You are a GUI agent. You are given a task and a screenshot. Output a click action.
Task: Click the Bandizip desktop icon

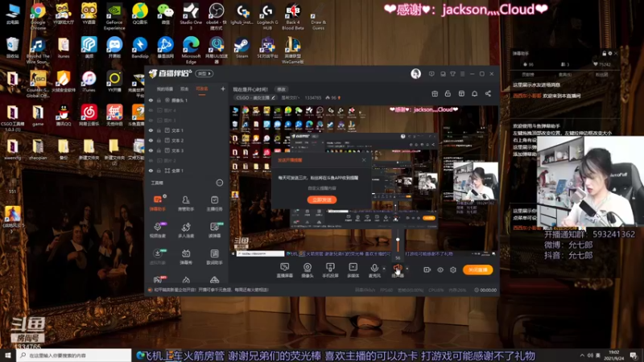click(139, 48)
